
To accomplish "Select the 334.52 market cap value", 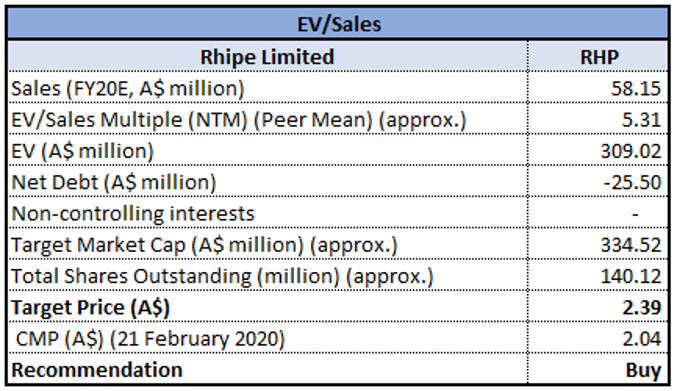I will pyautogui.click(x=631, y=245).
